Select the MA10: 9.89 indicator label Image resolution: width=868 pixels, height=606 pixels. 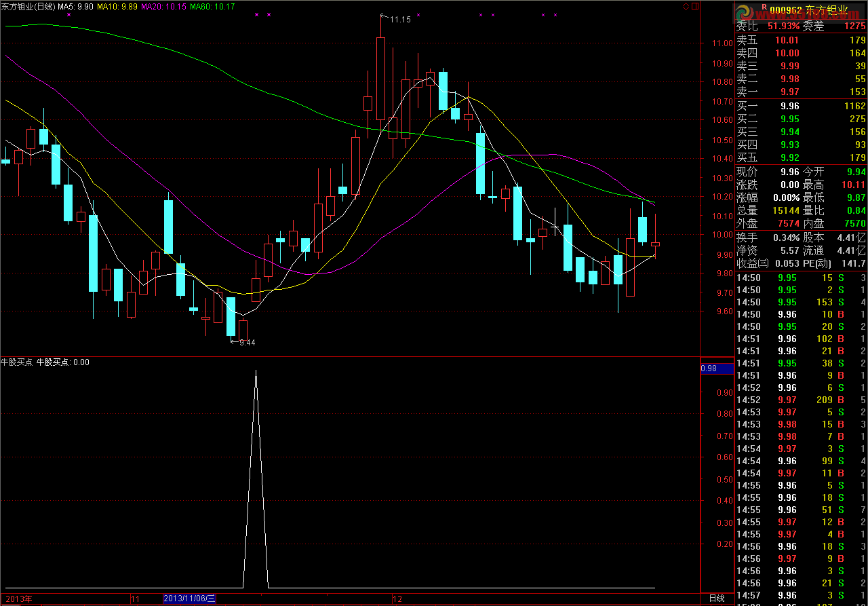pyautogui.click(x=117, y=6)
